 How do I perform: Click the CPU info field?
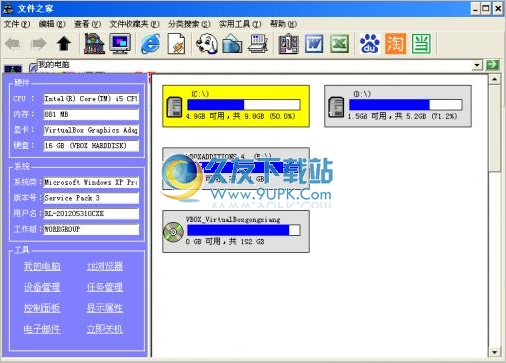(x=91, y=99)
